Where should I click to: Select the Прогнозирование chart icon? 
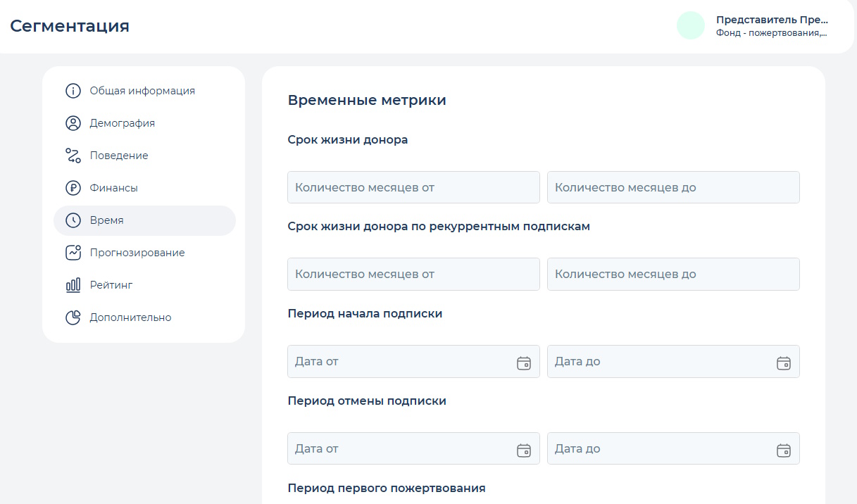coord(73,252)
